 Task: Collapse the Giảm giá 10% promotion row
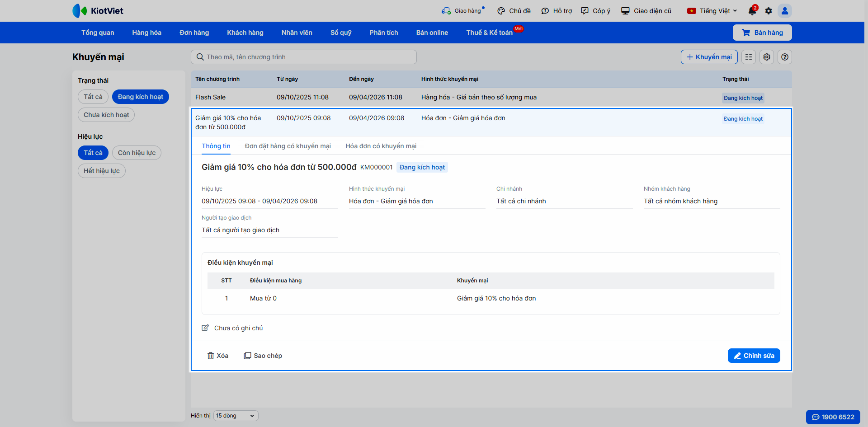click(452, 122)
